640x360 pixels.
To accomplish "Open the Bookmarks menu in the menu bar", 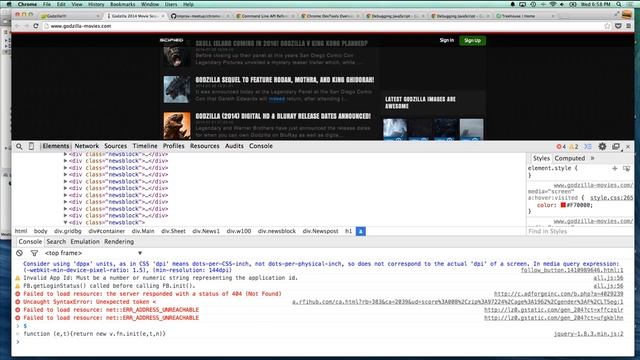I will coord(122,4).
